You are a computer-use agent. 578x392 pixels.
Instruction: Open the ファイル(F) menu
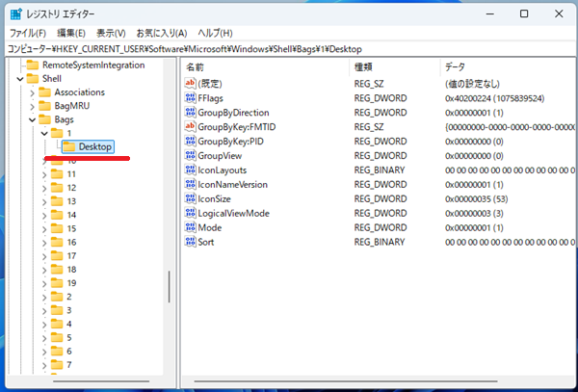coord(28,33)
